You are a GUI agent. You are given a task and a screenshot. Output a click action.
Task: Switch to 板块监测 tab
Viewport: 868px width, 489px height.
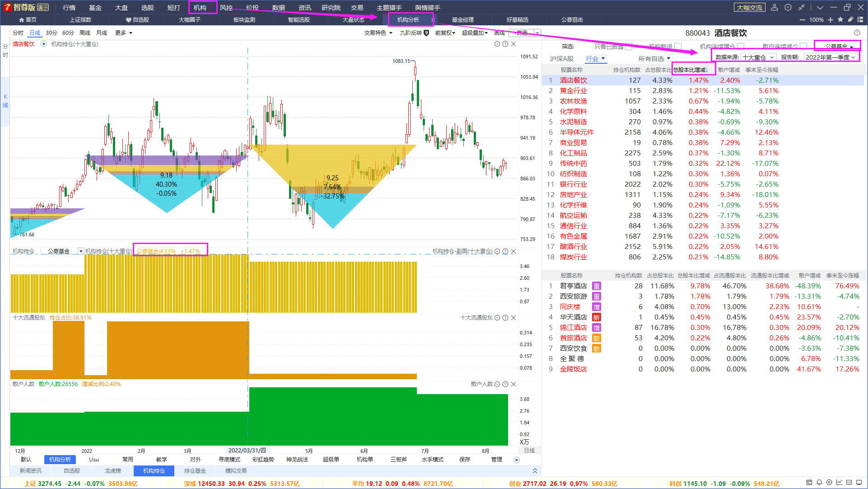[x=244, y=20]
